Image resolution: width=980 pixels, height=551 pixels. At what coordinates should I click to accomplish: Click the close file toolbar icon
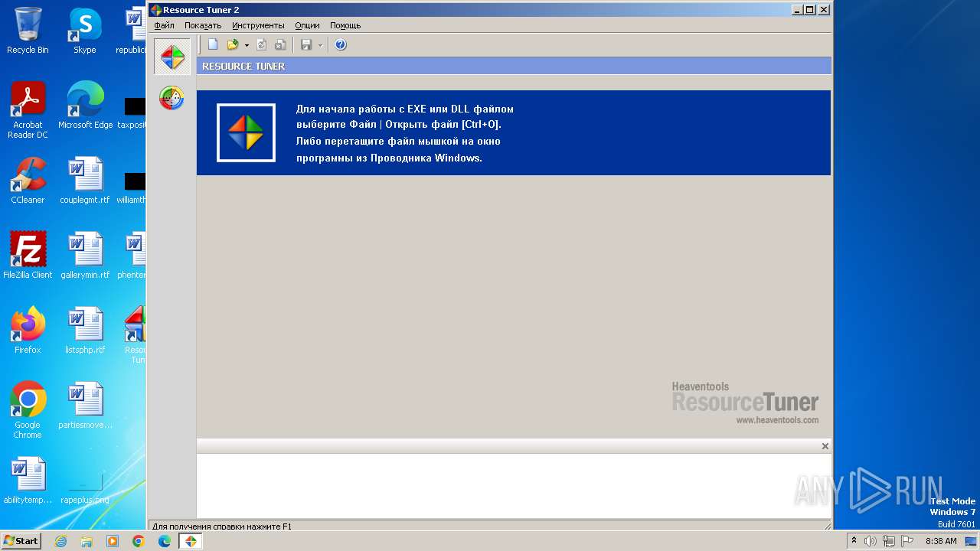[x=280, y=45]
